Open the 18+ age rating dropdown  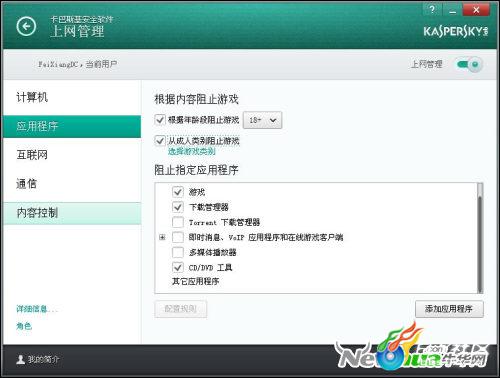[x=263, y=120]
